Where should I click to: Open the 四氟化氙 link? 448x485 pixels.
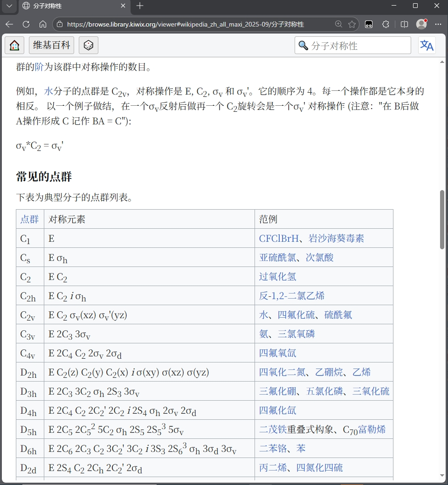pyautogui.click(x=277, y=410)
